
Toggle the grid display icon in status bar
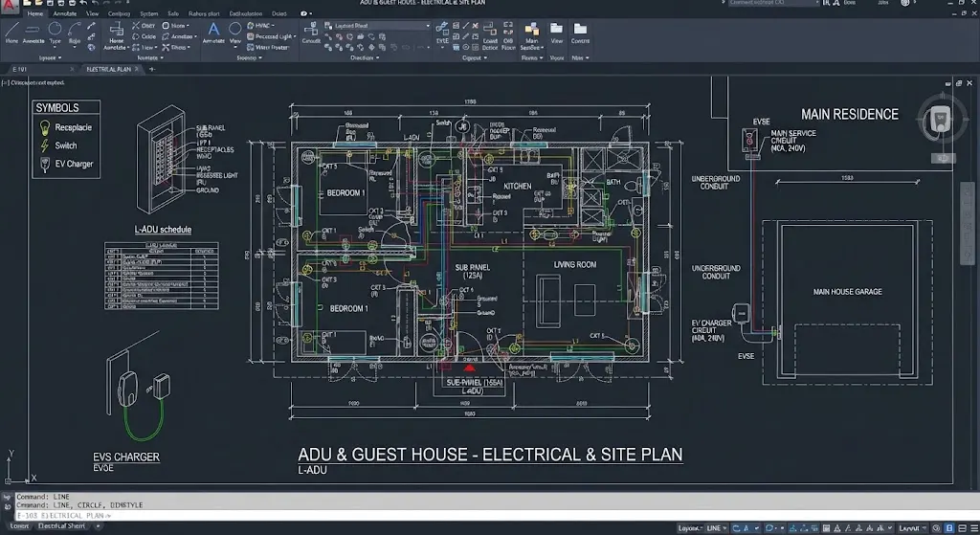pos(826,528)
